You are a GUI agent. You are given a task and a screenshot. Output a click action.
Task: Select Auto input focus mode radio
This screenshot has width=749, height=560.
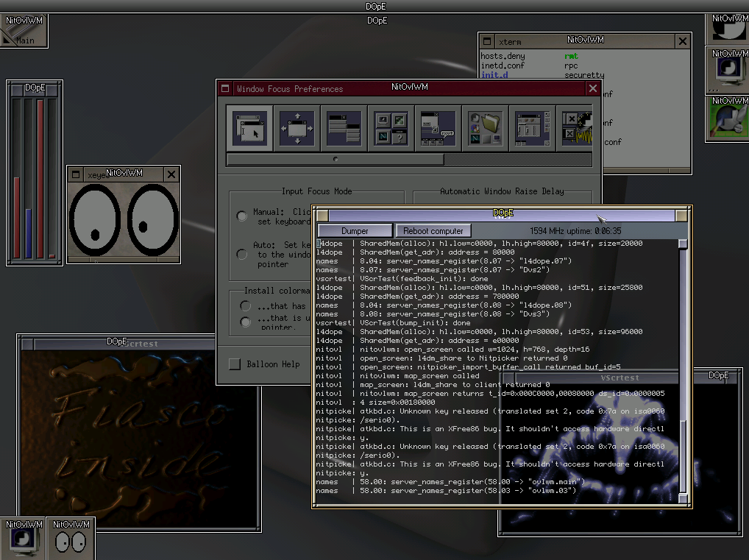pyautogui.click(x=242, y=255)
